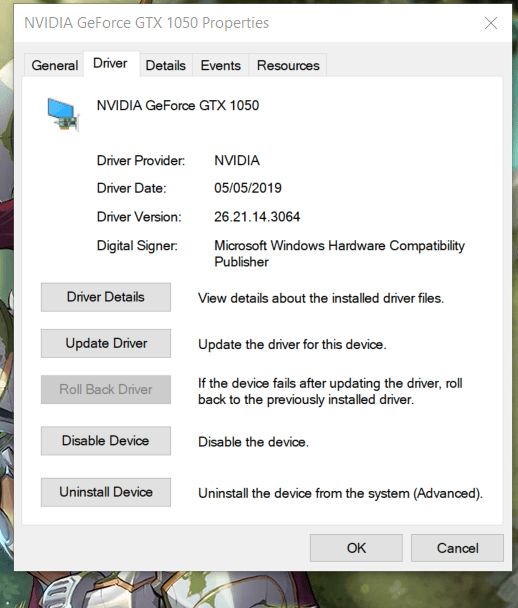Click the Driver Version label
The image size is (518, 608).
click(x=139, y=217)
